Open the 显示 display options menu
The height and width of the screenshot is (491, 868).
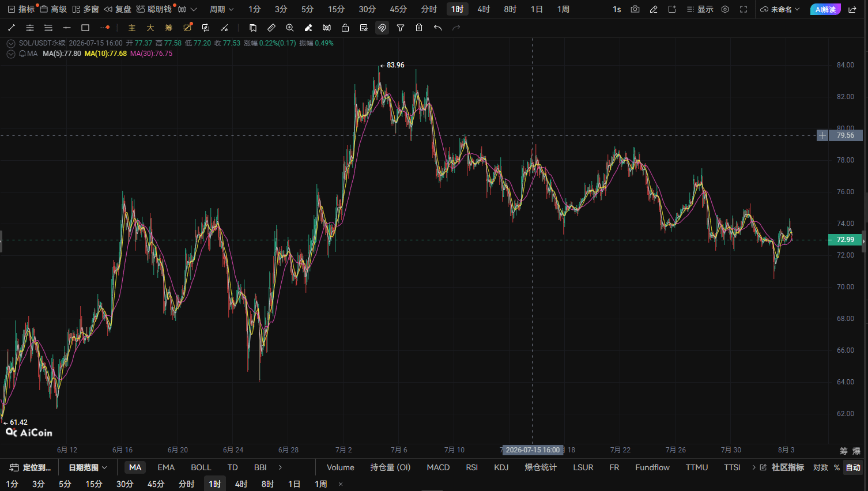click(x=700, y=9)
